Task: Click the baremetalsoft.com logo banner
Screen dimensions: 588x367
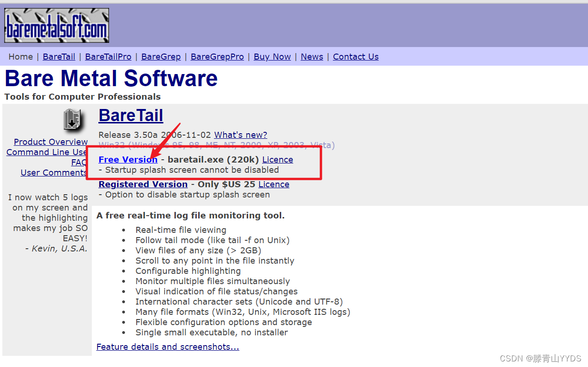Action: point(56,26)
